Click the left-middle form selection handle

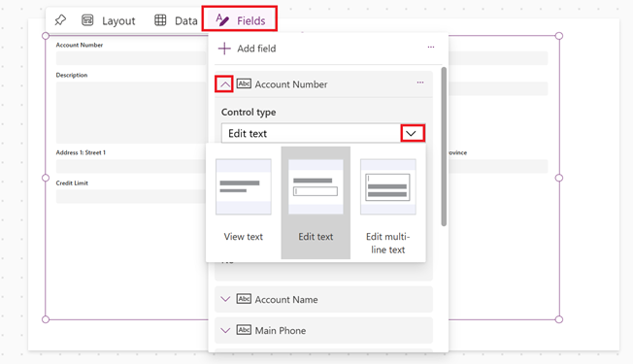pyautogui.click(x=46, y=178)
